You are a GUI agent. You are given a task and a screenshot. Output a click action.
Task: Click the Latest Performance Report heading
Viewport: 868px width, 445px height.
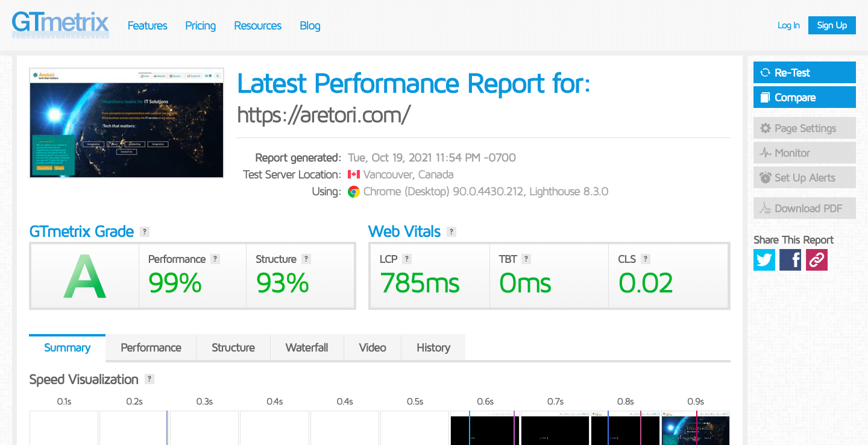(x=414, y=83)
